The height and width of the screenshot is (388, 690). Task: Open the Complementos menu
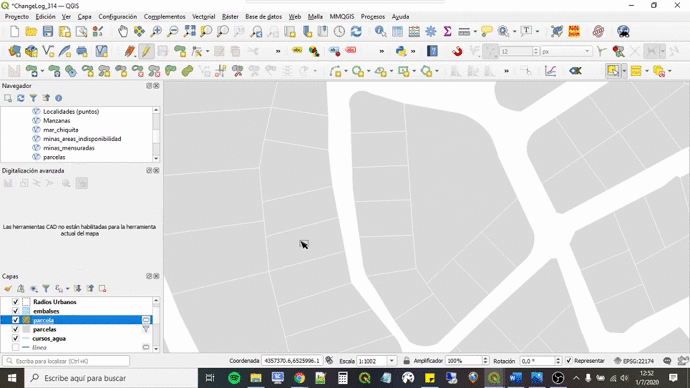165,17
